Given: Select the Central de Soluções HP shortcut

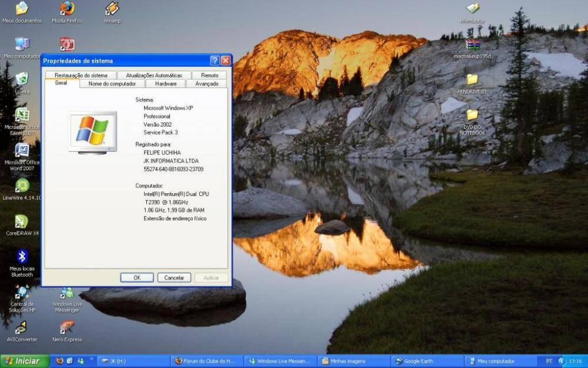Looking at the screenshot, I should point(22,299).
